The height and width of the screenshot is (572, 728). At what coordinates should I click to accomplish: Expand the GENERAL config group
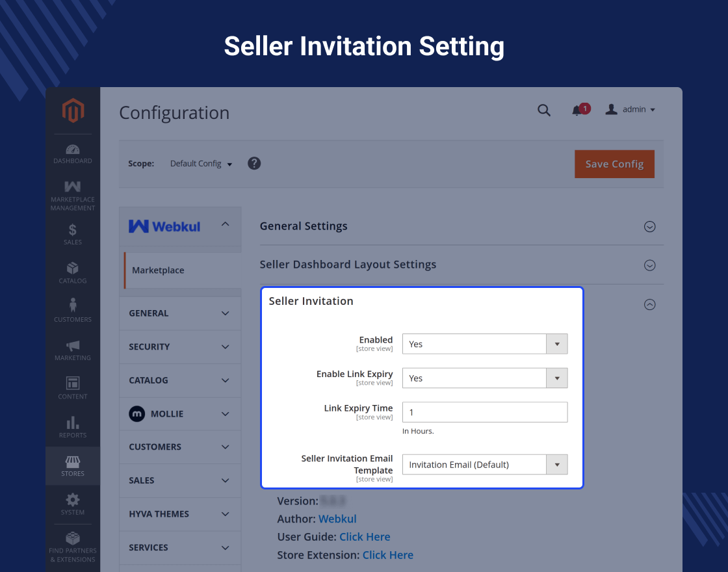coord(180,313)
